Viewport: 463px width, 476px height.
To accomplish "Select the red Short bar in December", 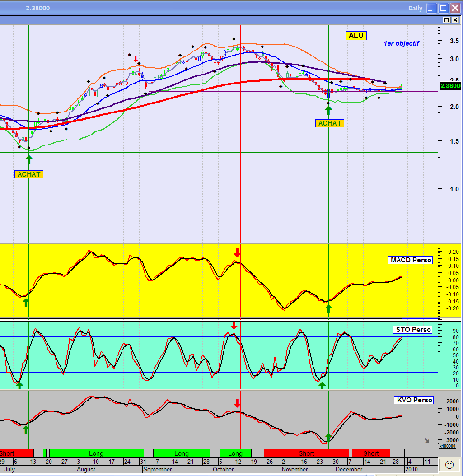I will coord(371,453).
